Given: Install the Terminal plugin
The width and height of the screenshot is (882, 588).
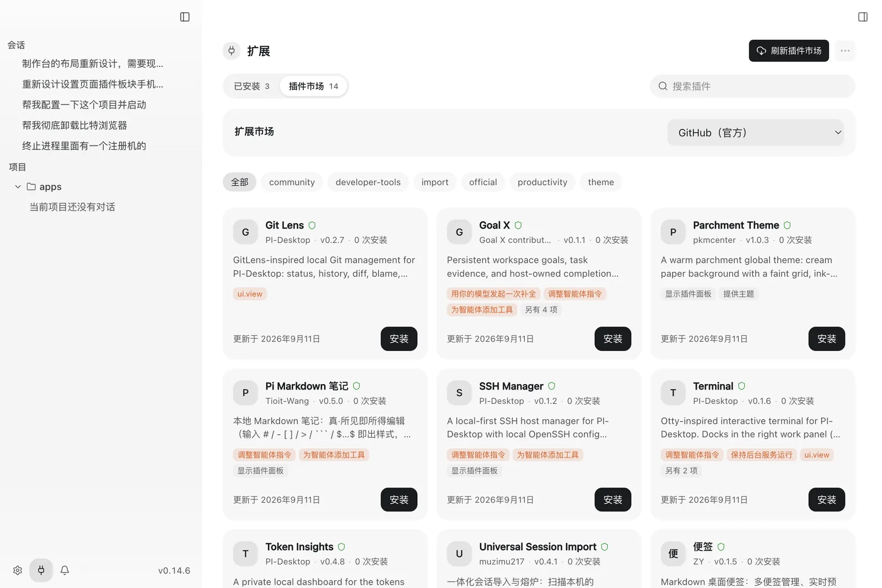Looking at the screenshot, I should coord(827,500).
